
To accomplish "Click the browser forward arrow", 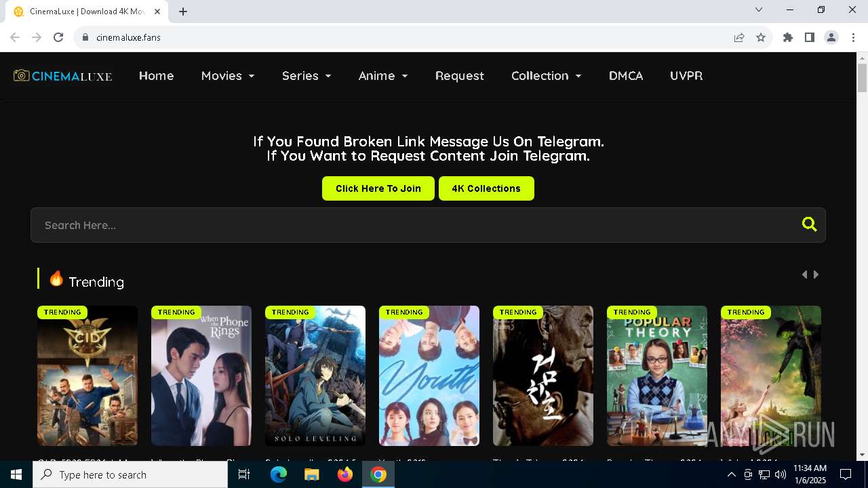I will coord(37,37).
